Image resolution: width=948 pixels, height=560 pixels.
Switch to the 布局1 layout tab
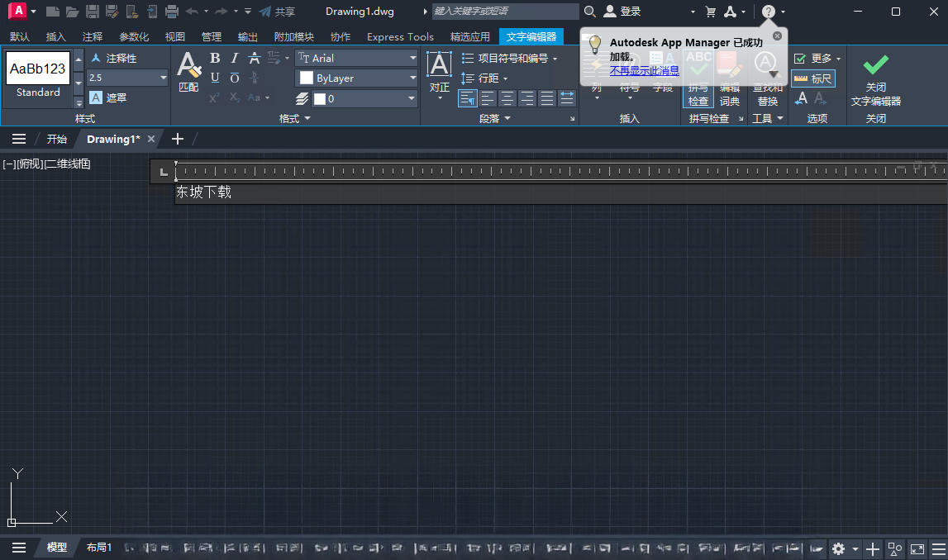(x=99, y=548)
